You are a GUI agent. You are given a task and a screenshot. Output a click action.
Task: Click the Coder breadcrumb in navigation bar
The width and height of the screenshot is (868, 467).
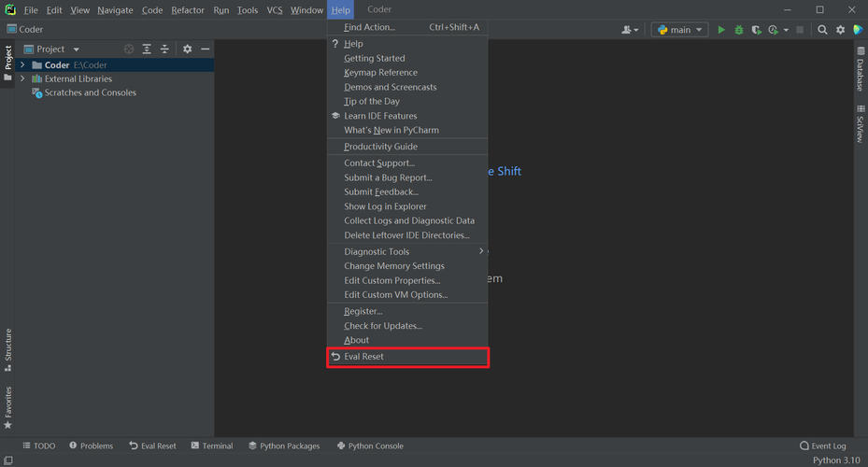coord(25,29)
